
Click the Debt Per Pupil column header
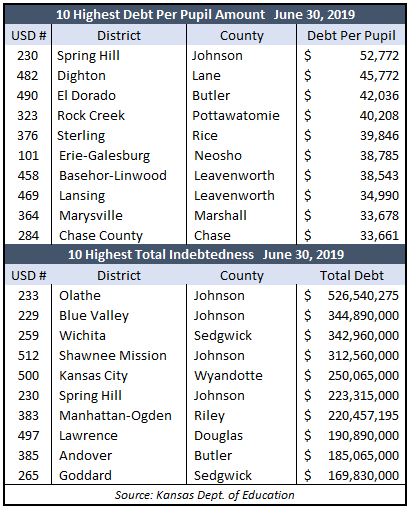click(351, 36)
